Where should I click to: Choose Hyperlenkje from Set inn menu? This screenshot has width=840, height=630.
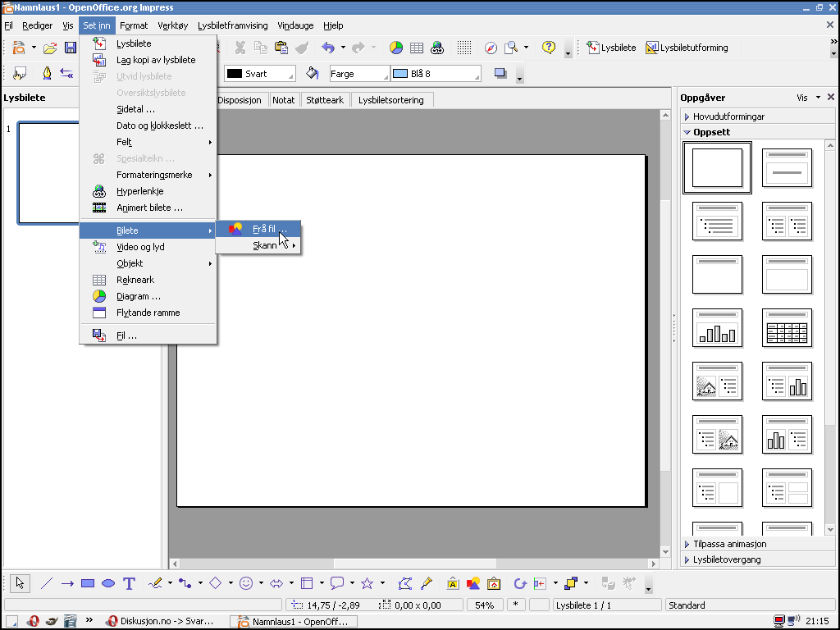pyautogui.click(x=148, y=191)
